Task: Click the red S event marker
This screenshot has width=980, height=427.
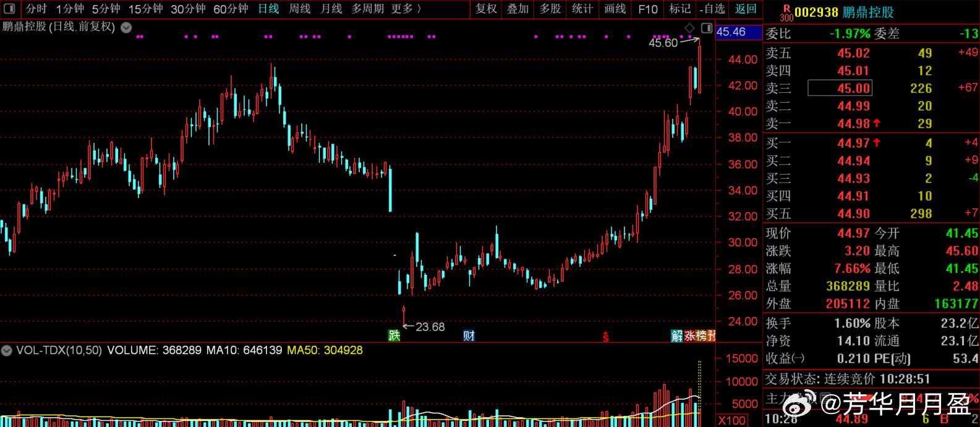Action: click(606, 336)
